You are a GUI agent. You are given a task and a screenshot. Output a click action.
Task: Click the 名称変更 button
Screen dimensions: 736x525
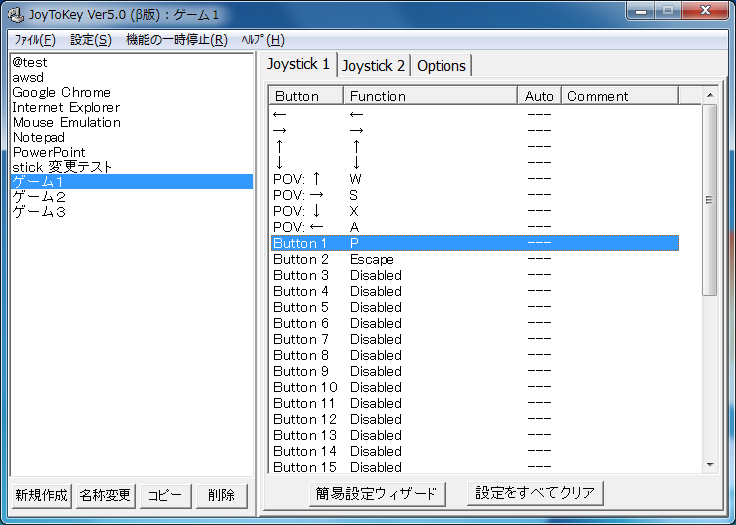(105, 496)
